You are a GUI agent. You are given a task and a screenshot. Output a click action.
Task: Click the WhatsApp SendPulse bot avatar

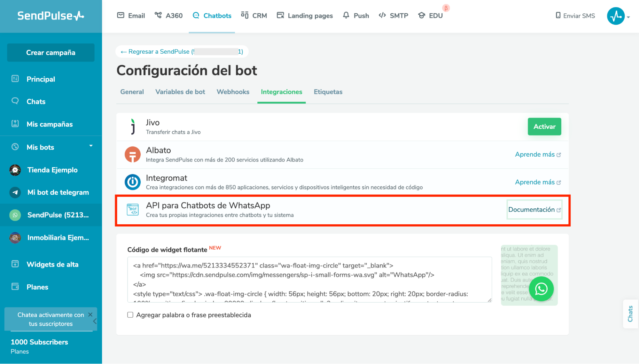15,215
